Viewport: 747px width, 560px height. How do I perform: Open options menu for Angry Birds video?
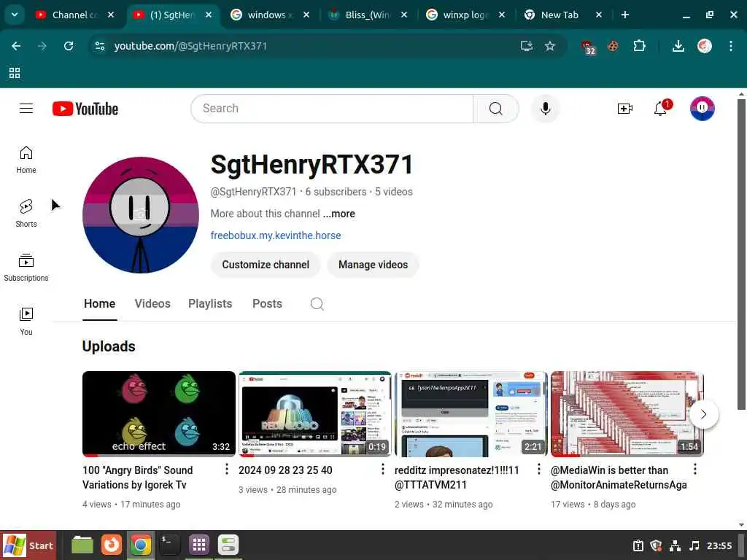pos(227,470)
